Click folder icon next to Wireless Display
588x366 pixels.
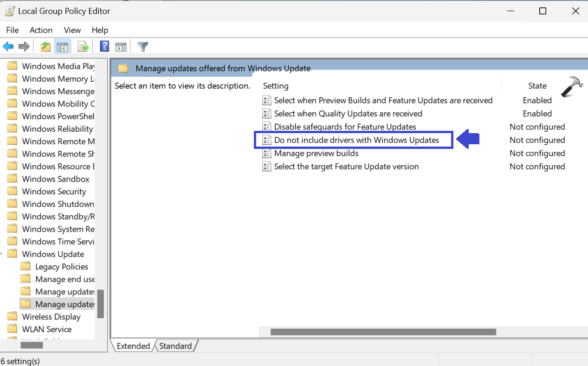[13, 316]
